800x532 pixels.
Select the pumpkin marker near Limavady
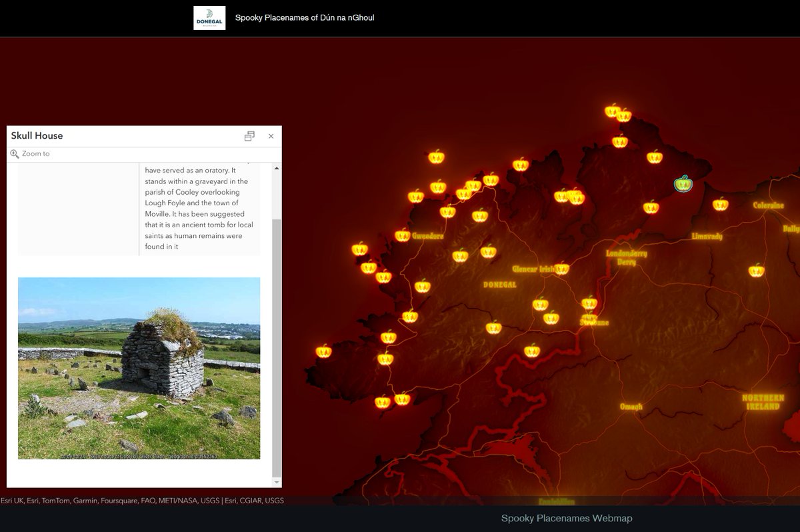(721, 204)
